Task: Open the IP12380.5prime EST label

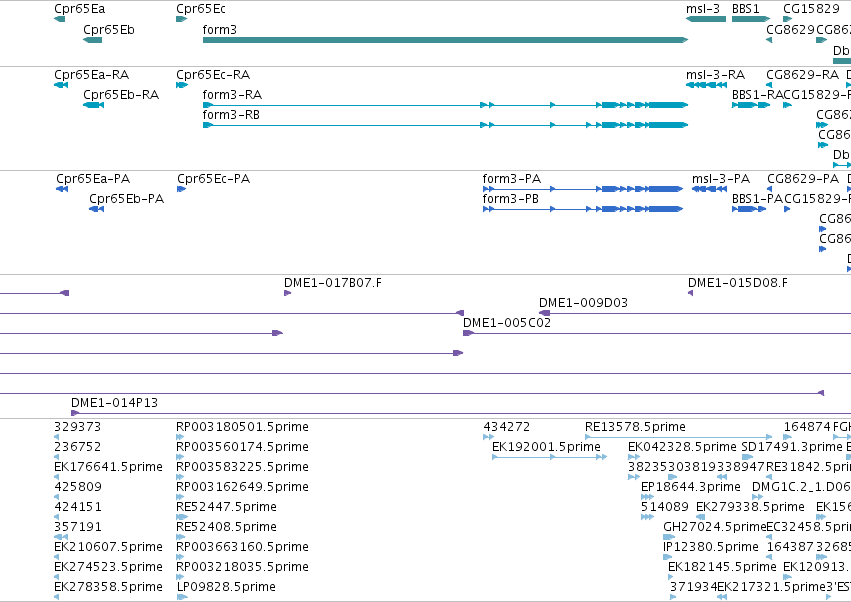Action: [711, 547]
